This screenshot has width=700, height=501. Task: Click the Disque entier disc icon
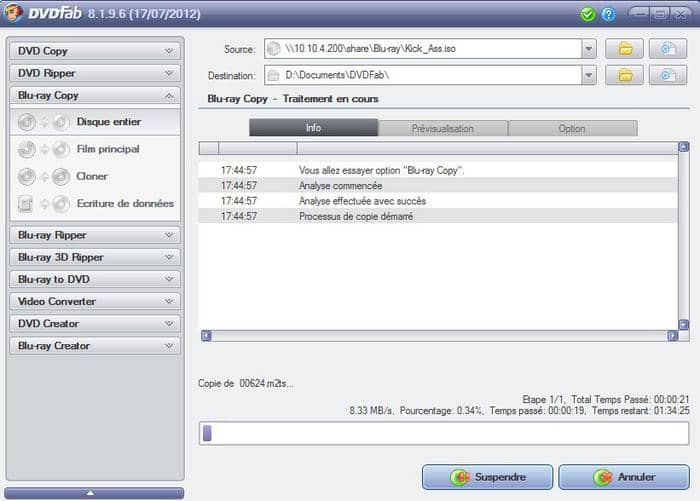pos(27,122)
